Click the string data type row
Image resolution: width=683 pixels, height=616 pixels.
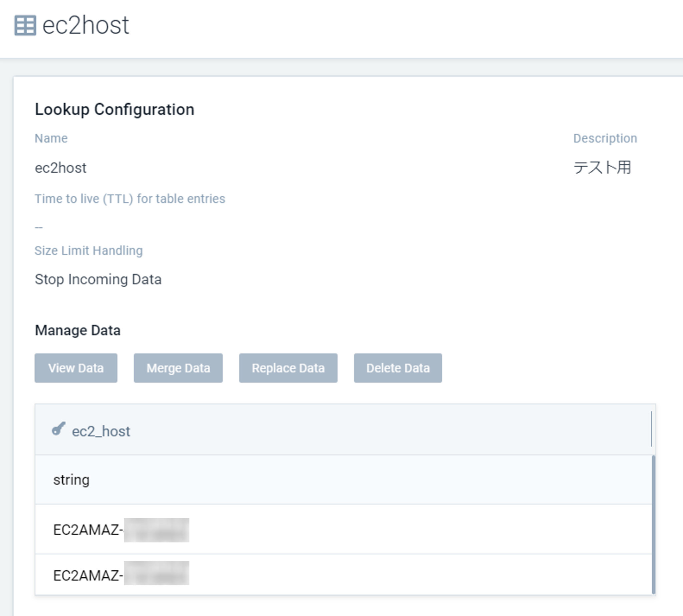71,479
